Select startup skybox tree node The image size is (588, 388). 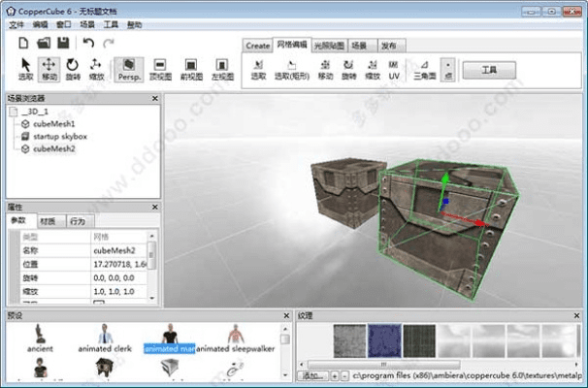click(x=59, y=137)
